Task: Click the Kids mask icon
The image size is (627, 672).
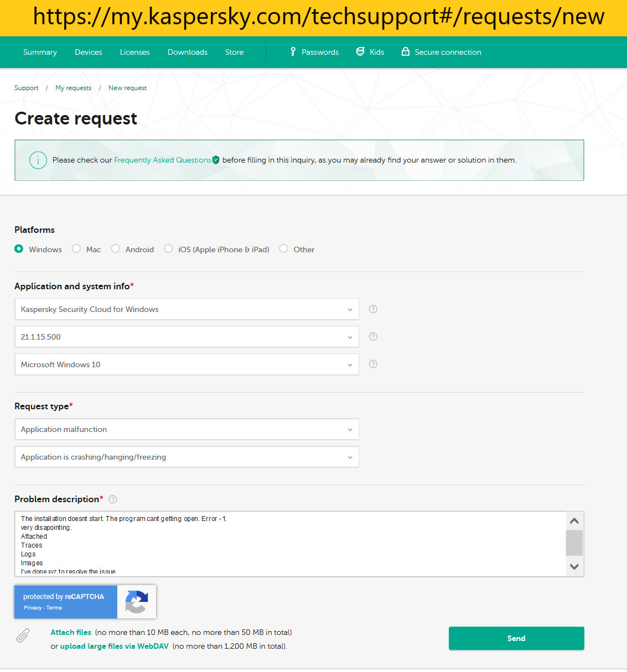Action: [x=360, y=51]
